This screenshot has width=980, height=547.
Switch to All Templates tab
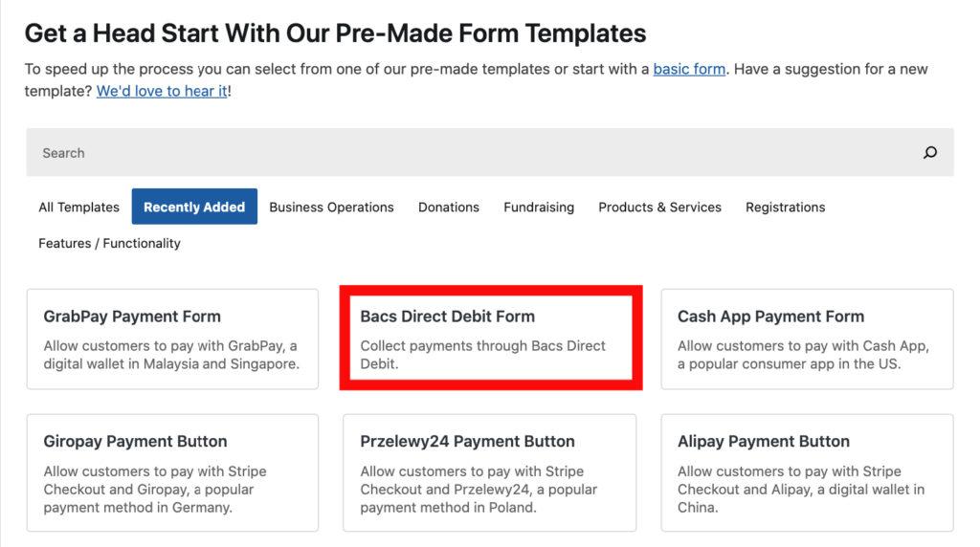pos(78,207)
